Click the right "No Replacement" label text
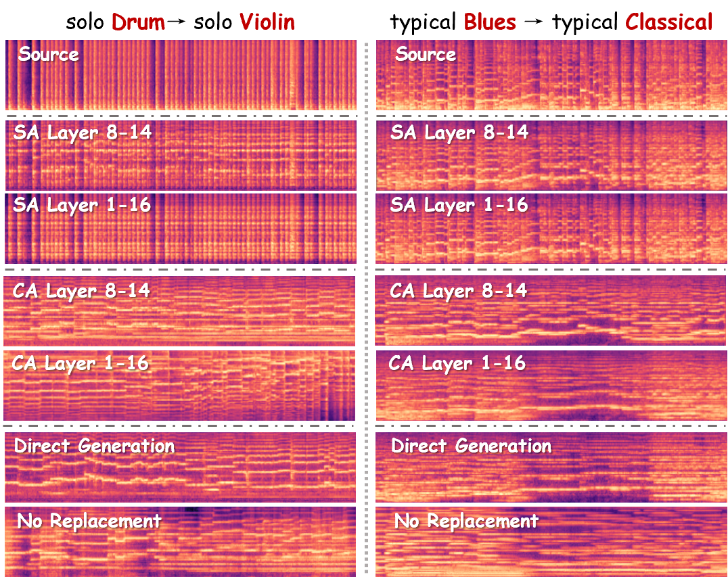The image size is (728, 577). click(466, 522)
